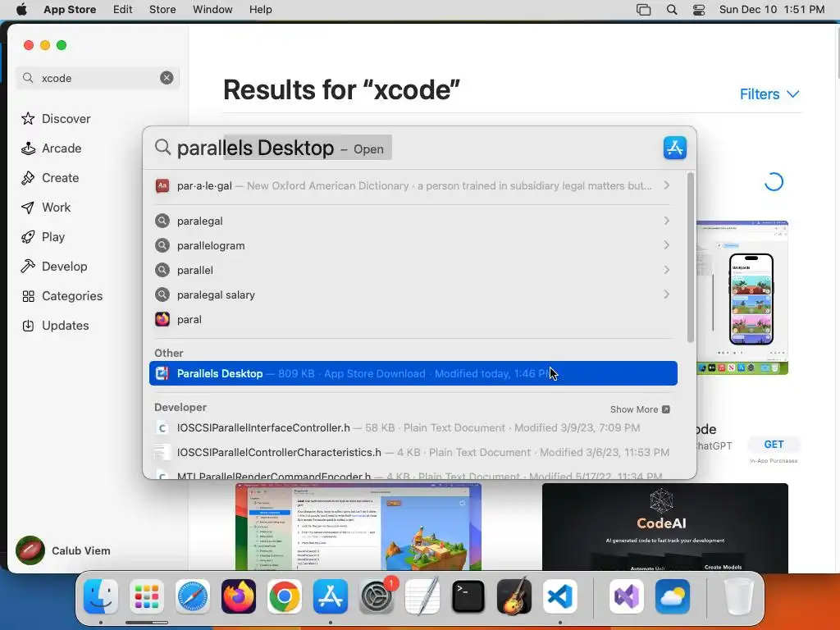
Task: Open the Trash in the Dock
Action: tap(739, 596)
